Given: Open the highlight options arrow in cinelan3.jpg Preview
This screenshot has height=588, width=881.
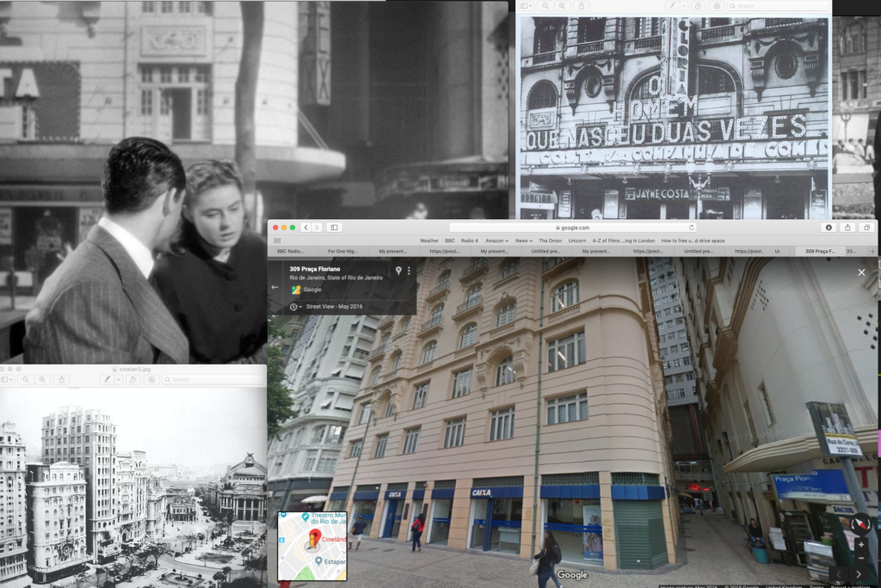Looking at the screenshot, I should (119, 380).
